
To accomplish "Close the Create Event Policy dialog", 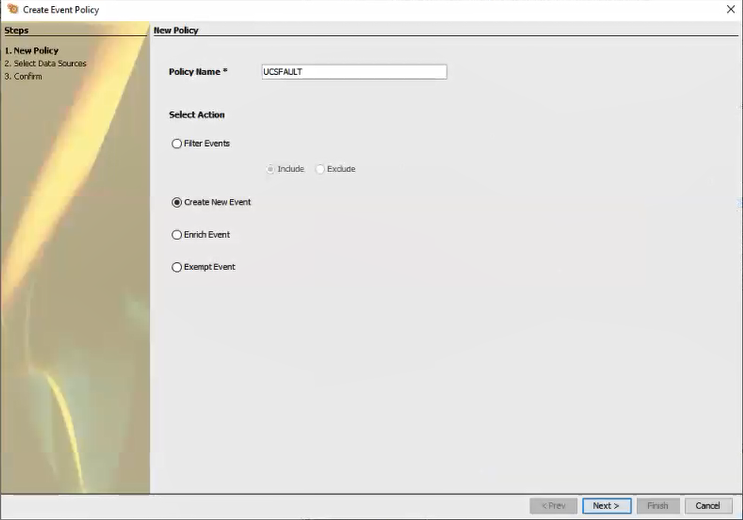I will pos(731,9).
